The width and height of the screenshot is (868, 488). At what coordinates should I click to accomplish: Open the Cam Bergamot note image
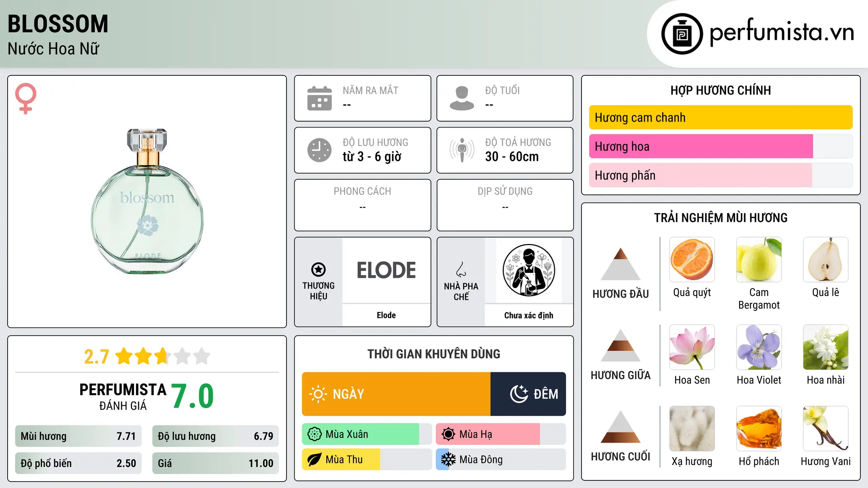pyautogui.click(x=759, y=260)
